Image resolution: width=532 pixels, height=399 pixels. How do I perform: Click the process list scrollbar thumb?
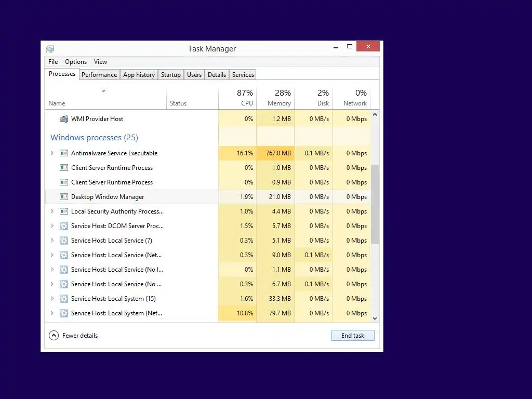[x=375, y=204]
